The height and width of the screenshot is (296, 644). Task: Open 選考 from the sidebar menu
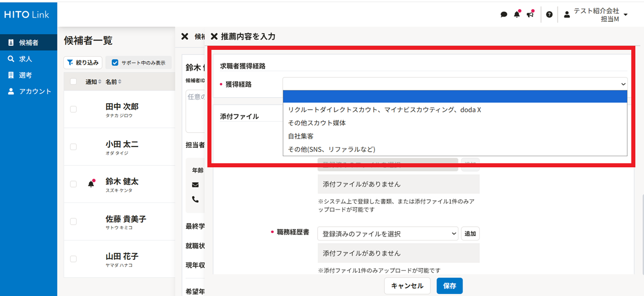[25, 75]
